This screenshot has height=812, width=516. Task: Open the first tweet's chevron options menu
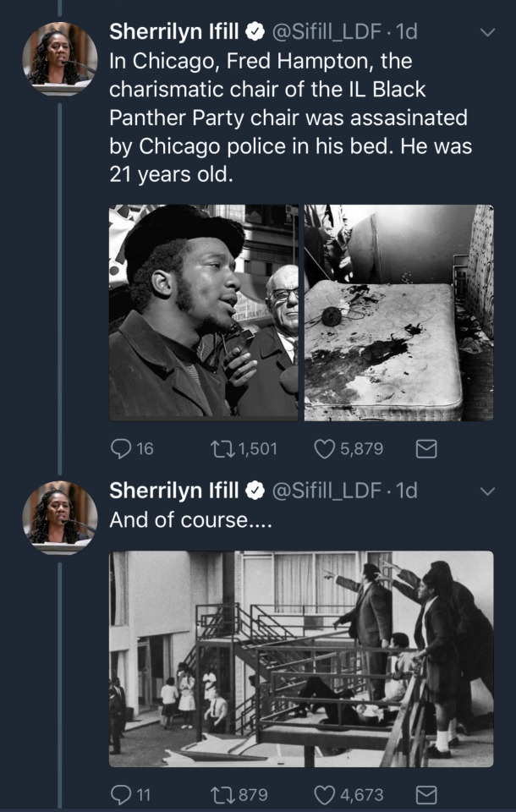point(487,33)
